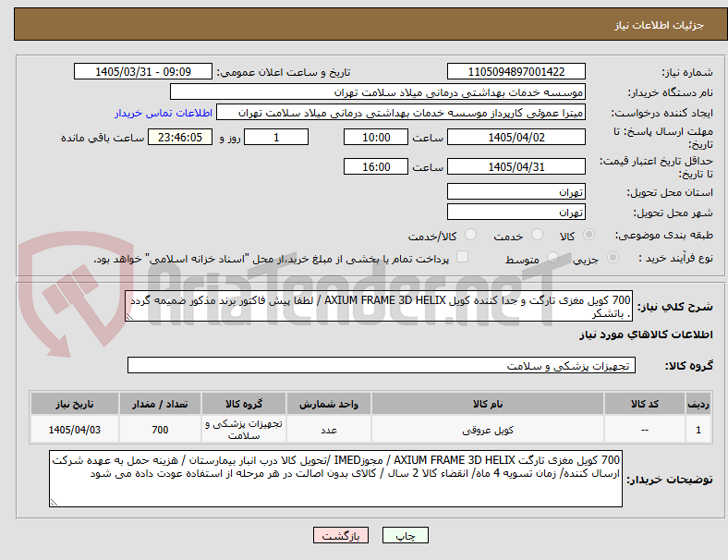728x560 pixels.
Task: Click the delivery city field تهران
Action: pyautogui.click(x=516, y=212)
